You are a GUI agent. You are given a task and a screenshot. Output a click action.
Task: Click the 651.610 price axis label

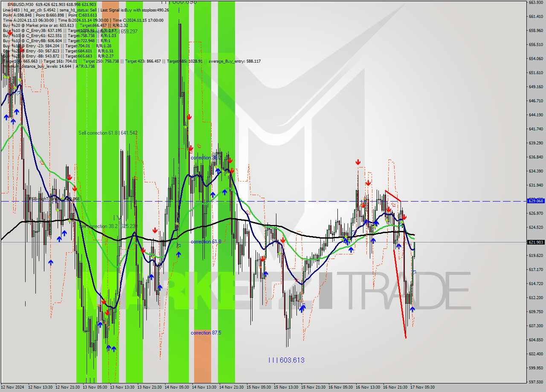click(x=535, y=72)
